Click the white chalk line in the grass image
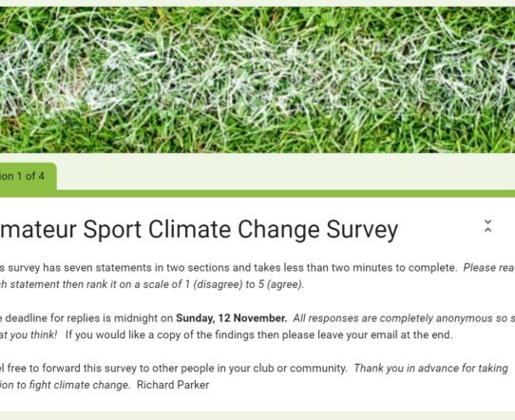Viewport: 515px width, 420px height. [257, 84]
